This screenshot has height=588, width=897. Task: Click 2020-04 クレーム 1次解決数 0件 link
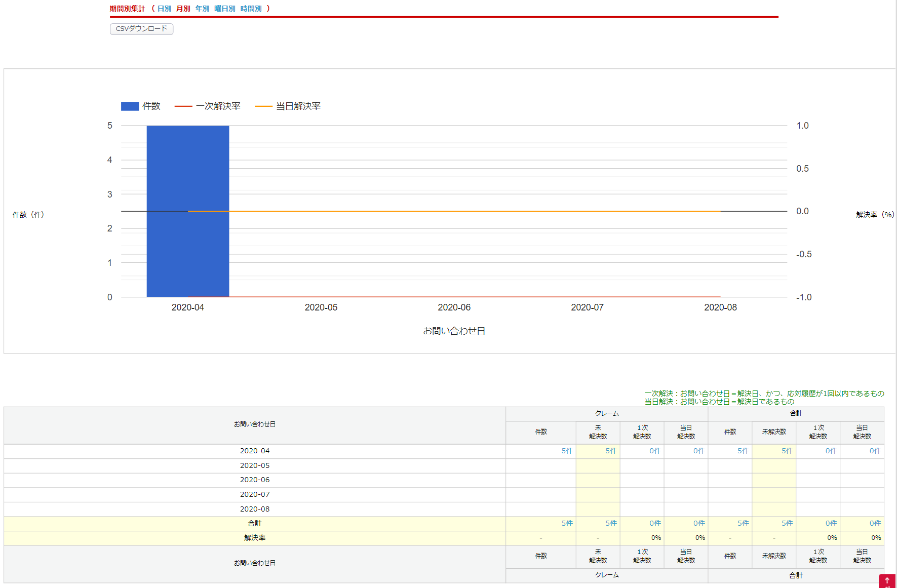pyautogui.click(x=655, y=451)
